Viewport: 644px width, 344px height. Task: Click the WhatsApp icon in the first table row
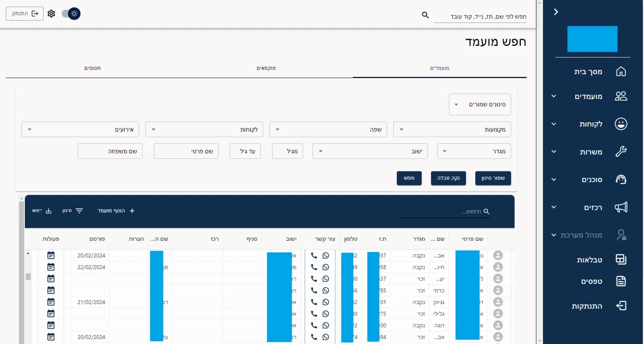click(x=326, y=255)
